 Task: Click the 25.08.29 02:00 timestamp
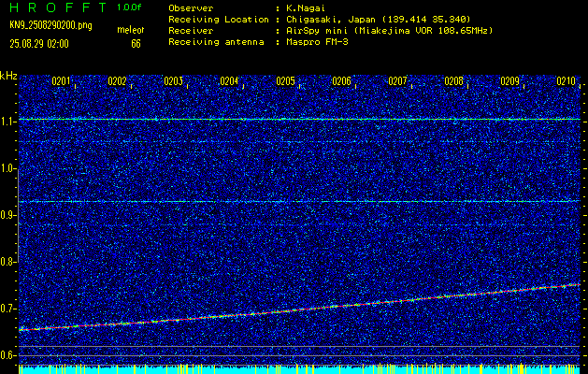pyautogui.click(x=39, y=44)
